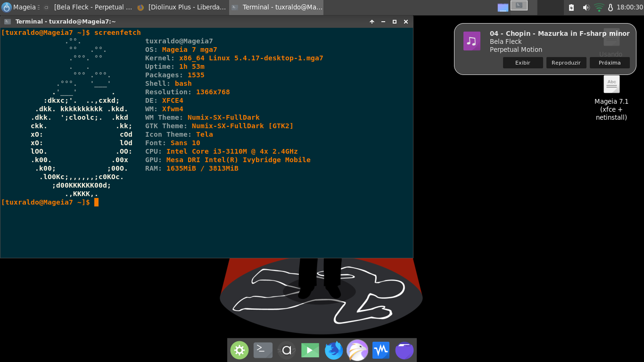Open the battery power manager icon

[x=571, y=8]
